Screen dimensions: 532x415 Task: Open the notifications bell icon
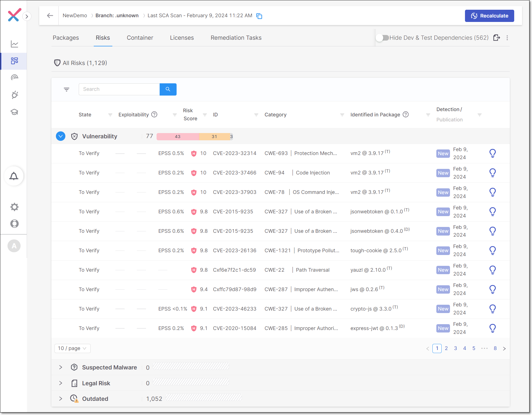click(14, 176)
